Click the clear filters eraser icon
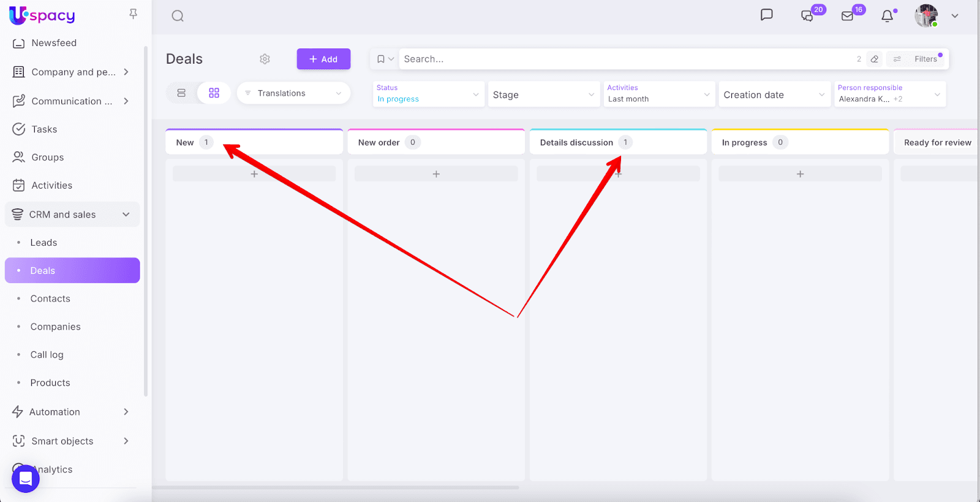The height and width of the screenshot is (502, 980). pyautogui.click(x=875, y=59)
